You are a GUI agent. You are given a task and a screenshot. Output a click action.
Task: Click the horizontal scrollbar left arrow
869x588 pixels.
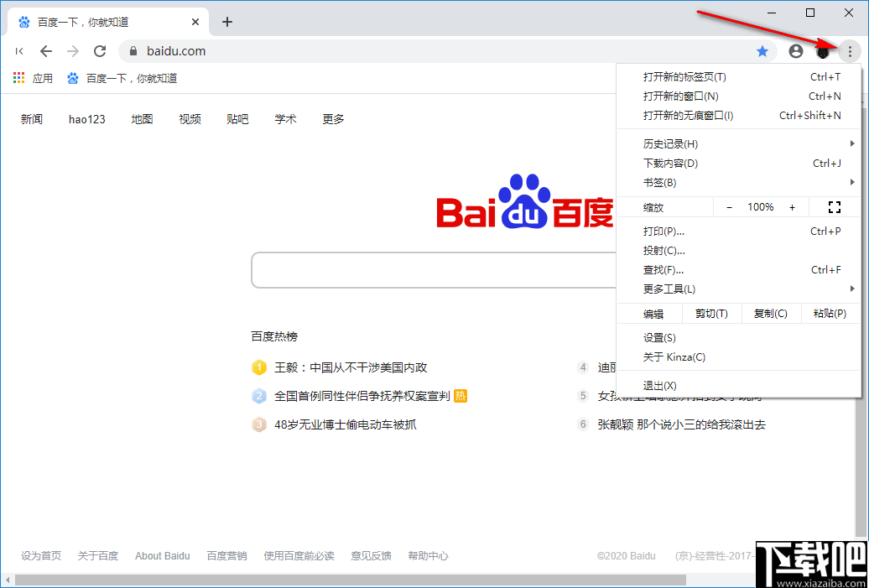(8, 580)
